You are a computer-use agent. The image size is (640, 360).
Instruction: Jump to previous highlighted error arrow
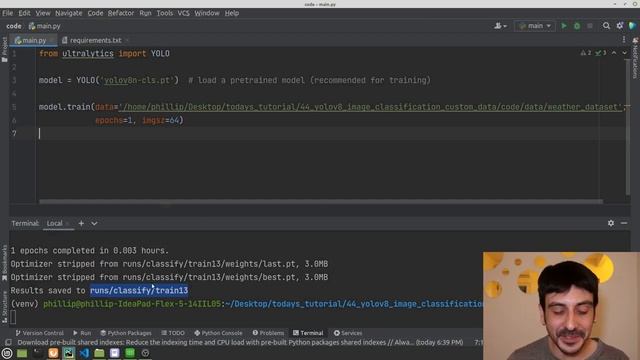(x=614, y=53)
